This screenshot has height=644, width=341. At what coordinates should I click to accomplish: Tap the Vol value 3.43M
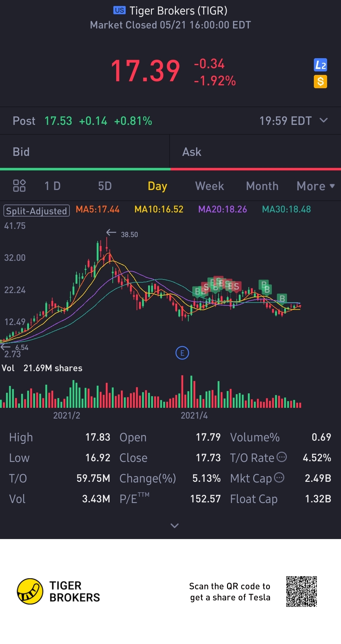pos(96,499)
